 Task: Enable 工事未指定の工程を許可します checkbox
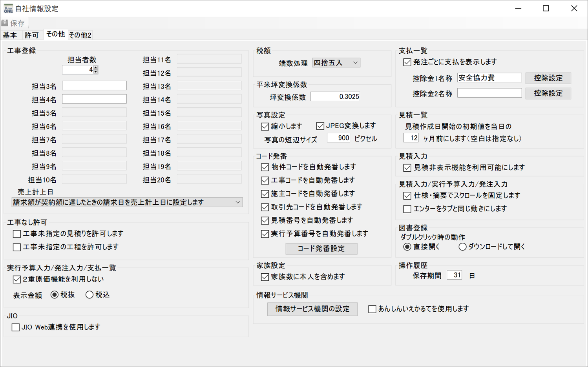coord(17,247)
